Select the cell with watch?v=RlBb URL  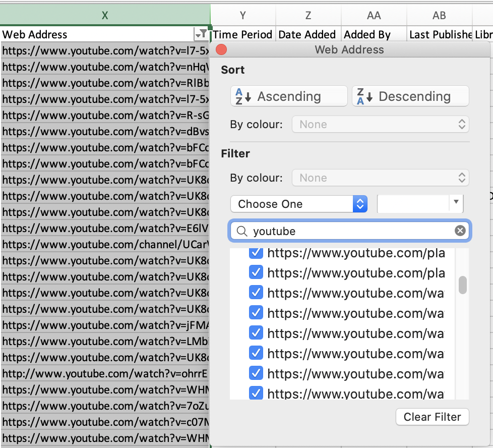coord(105,83)
